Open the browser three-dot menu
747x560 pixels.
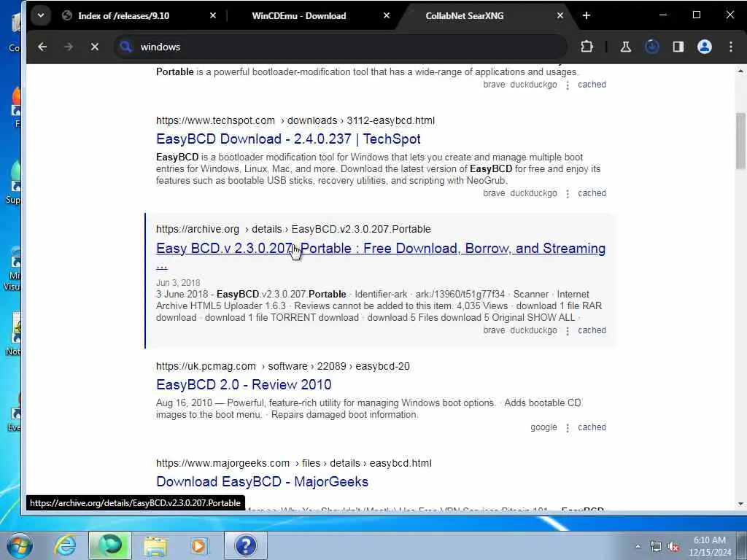click(x=731, y=47)
